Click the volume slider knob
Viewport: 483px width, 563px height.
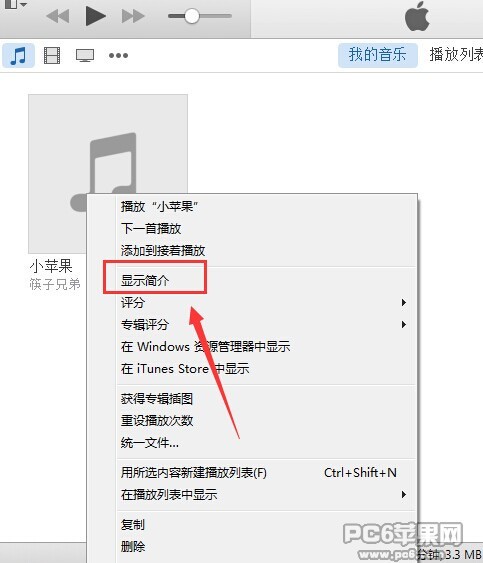coord(191,16)
